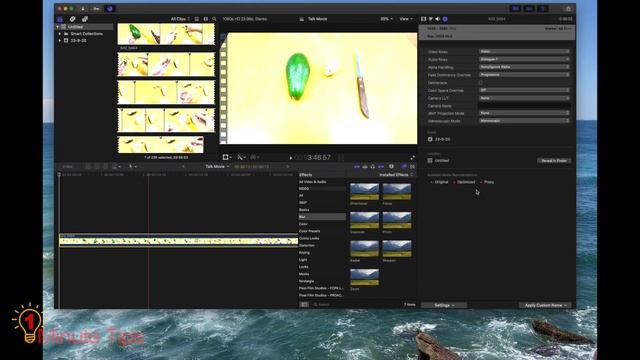Play the clip in the viewer

291,158
